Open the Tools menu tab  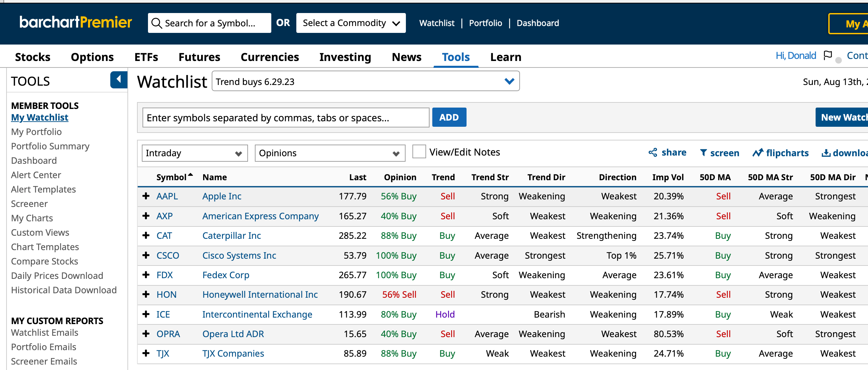456,57
